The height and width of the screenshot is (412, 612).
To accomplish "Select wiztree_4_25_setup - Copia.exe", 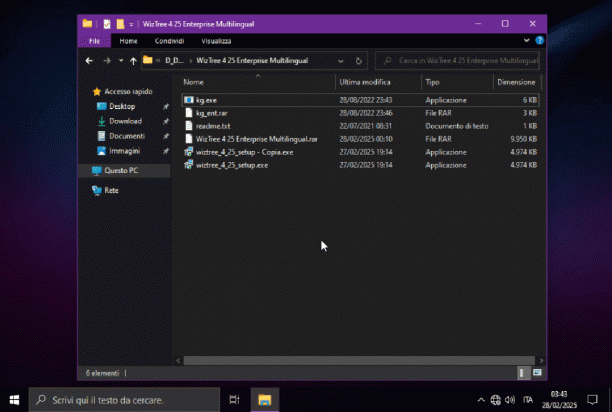I will (x=360, y=152).
